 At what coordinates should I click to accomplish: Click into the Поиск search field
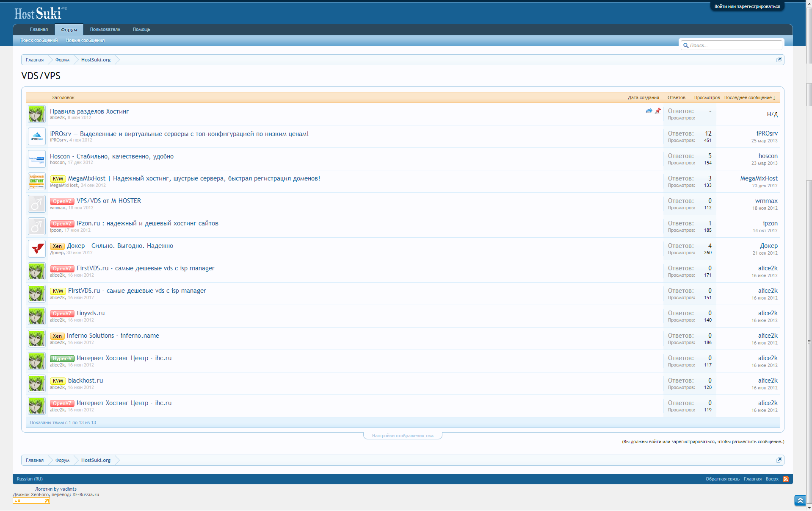coord(735,45)
